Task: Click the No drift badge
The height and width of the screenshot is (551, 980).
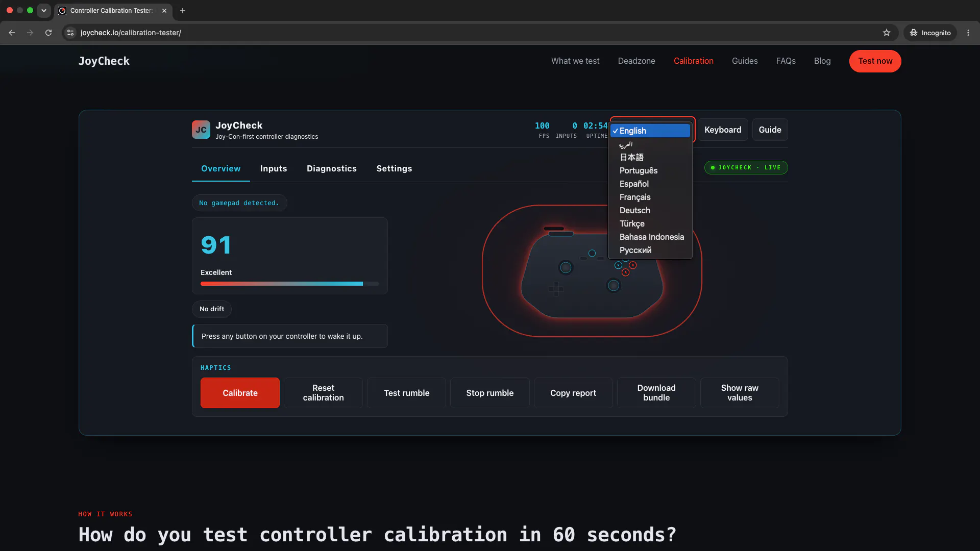Action: click(212, 309)
